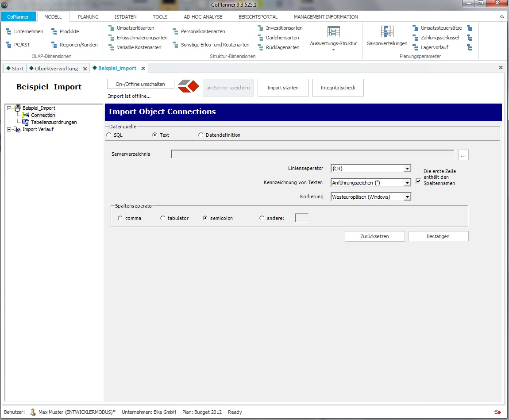The image size is (509, 420).
Task: Choose tabulator as column separator
Action: pyautogui.click(x=162, y=218)
